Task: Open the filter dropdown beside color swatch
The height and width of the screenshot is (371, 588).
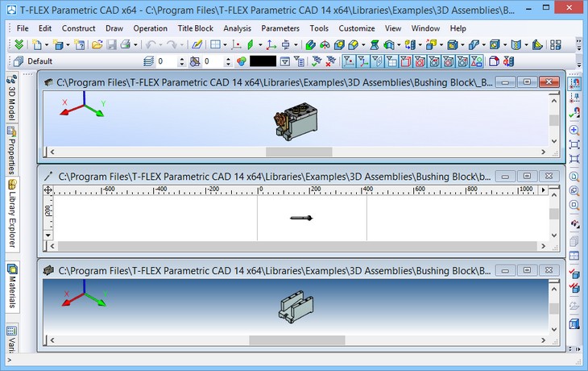Action: tap(285, 61)
